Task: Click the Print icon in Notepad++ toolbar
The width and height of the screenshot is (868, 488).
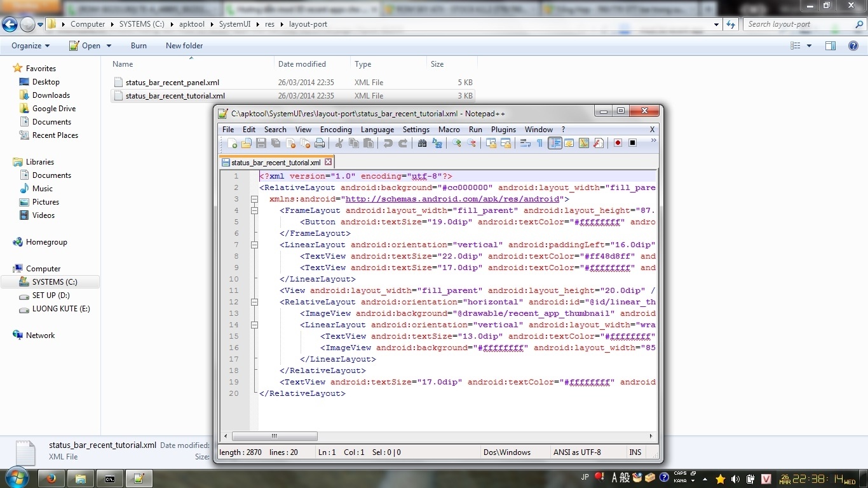Action: click(x=320, y=144)
